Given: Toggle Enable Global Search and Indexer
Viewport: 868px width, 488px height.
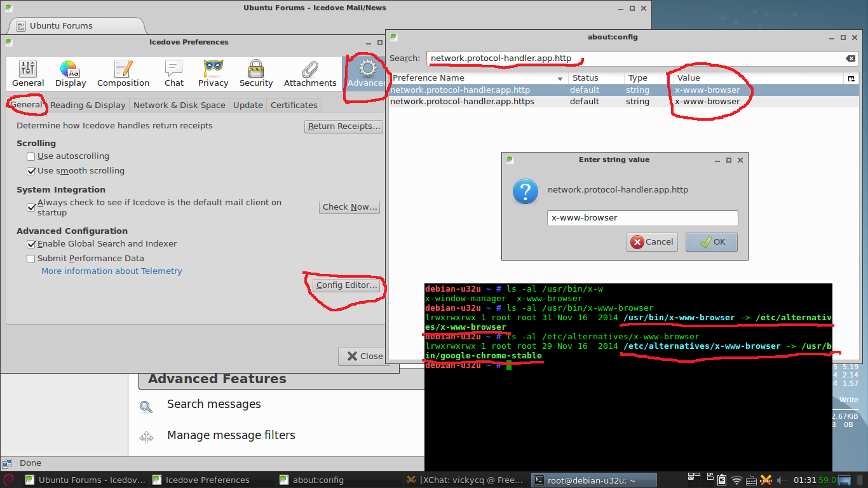Looking at the screenshot, I should point(31,244).
